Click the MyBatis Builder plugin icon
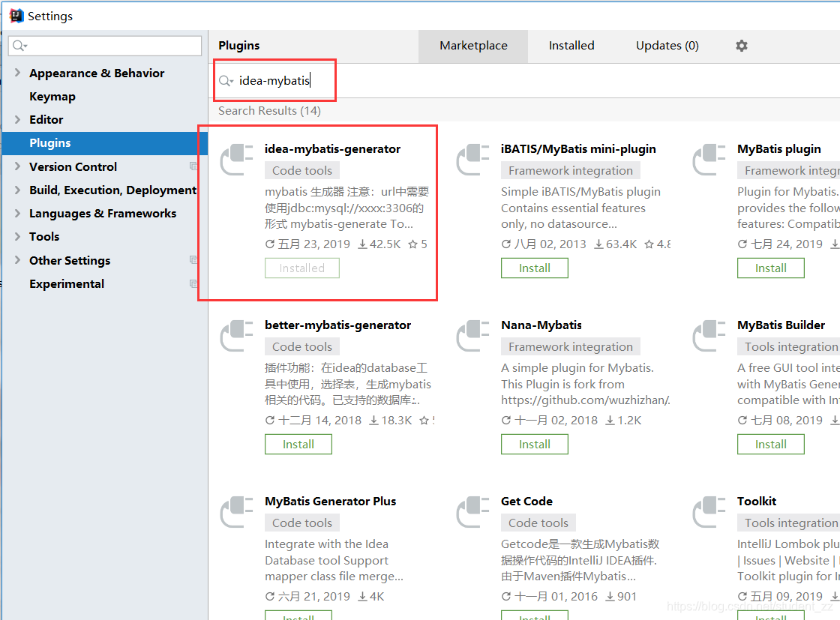840x620 pixels. pos(709,336)
